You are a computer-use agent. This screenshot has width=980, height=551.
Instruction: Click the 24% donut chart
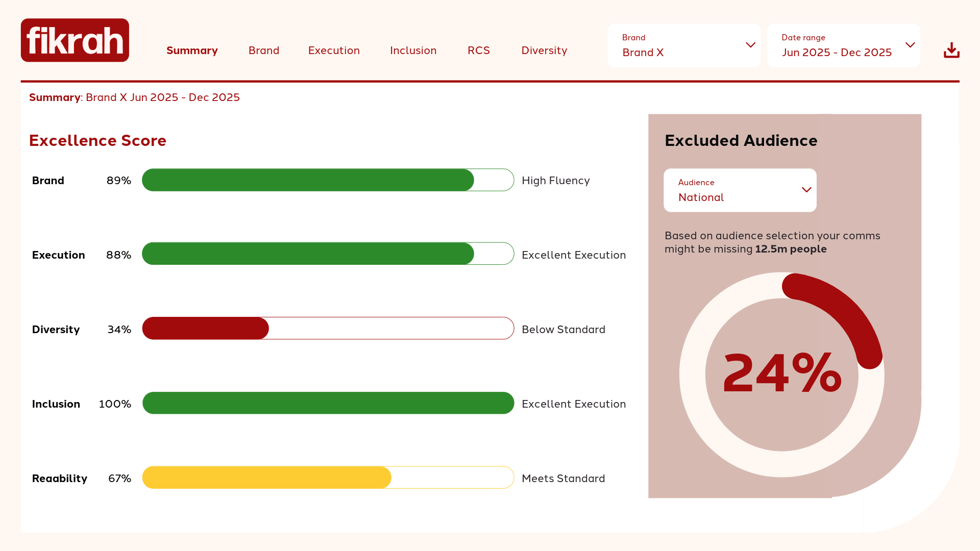pos(781,374)
